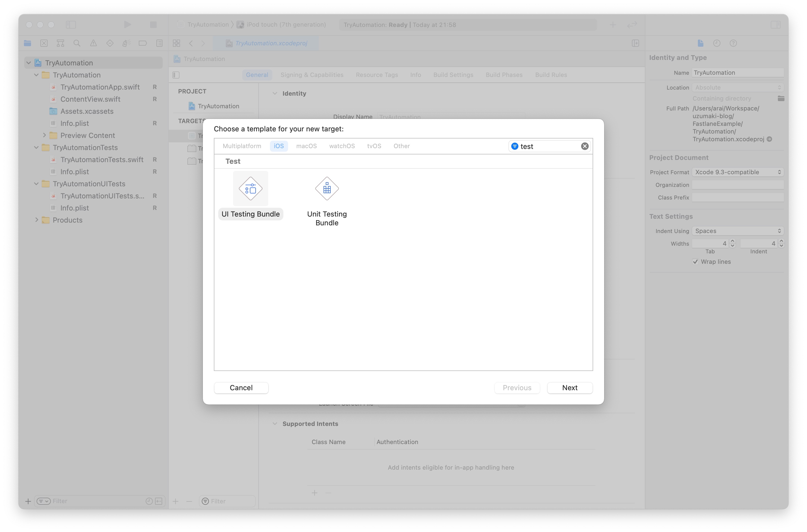The image size is (807, 532).
Task: Select the Unit Testing Bundle template icon
Action: point(327,189)
